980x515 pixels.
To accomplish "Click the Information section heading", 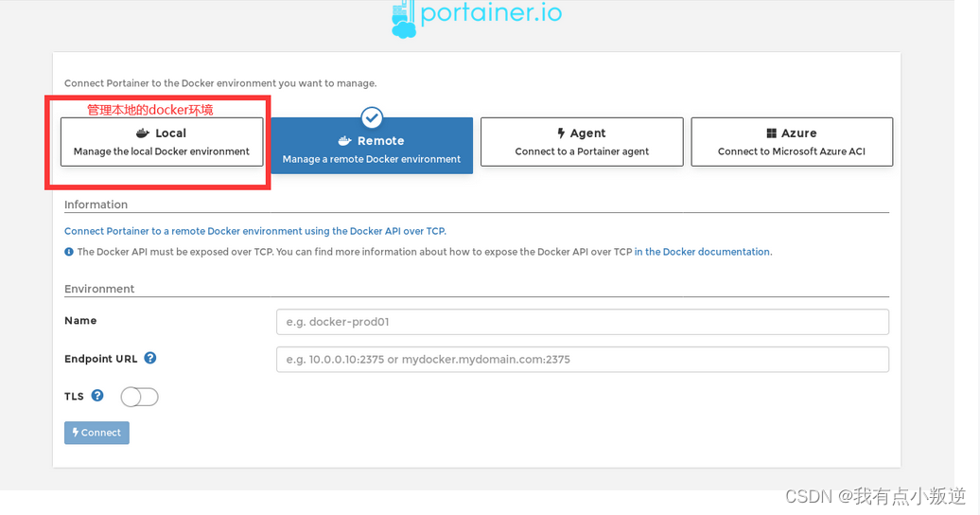I will tap(96, 204).
